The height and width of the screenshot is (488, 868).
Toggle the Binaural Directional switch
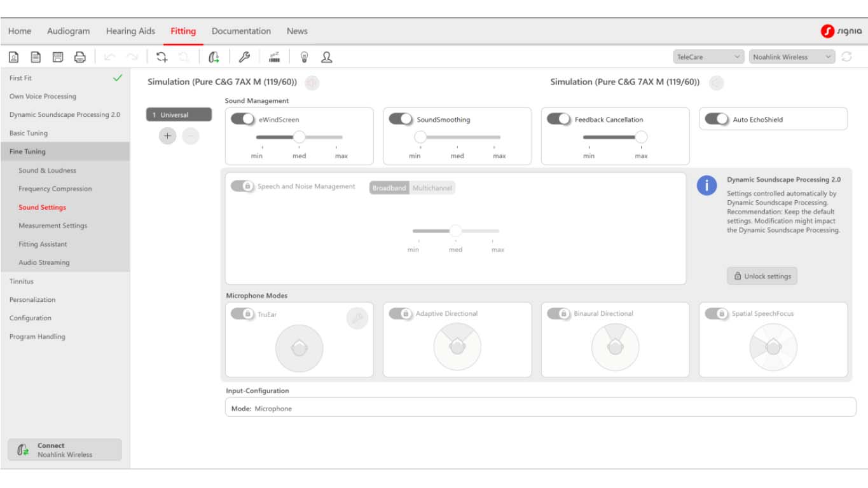(559, 314)
